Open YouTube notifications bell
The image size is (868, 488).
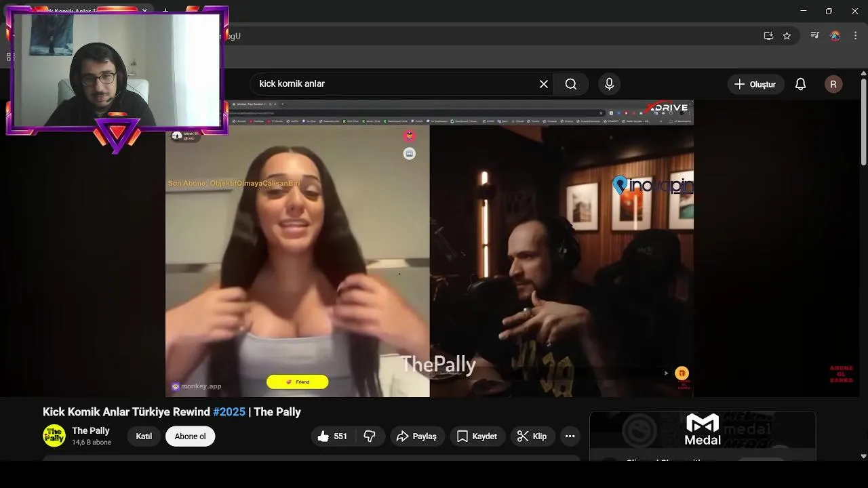[x=800, y=84]
